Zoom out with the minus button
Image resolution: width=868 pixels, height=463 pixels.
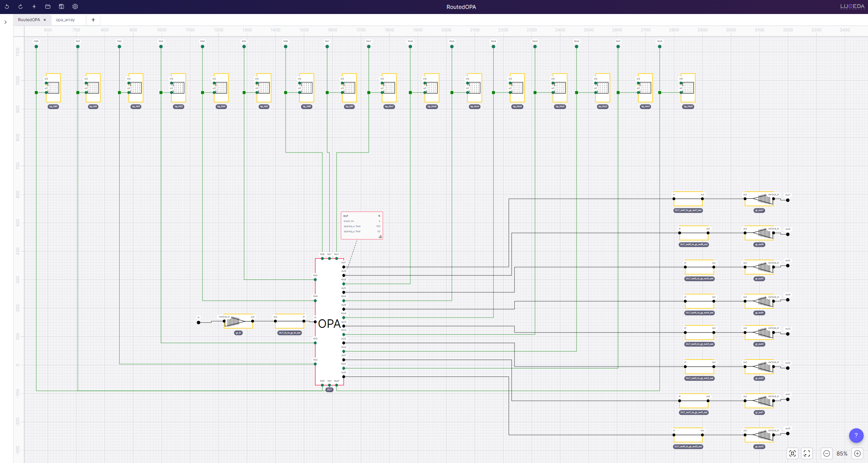pyautogui.click(x=827, y=453)
